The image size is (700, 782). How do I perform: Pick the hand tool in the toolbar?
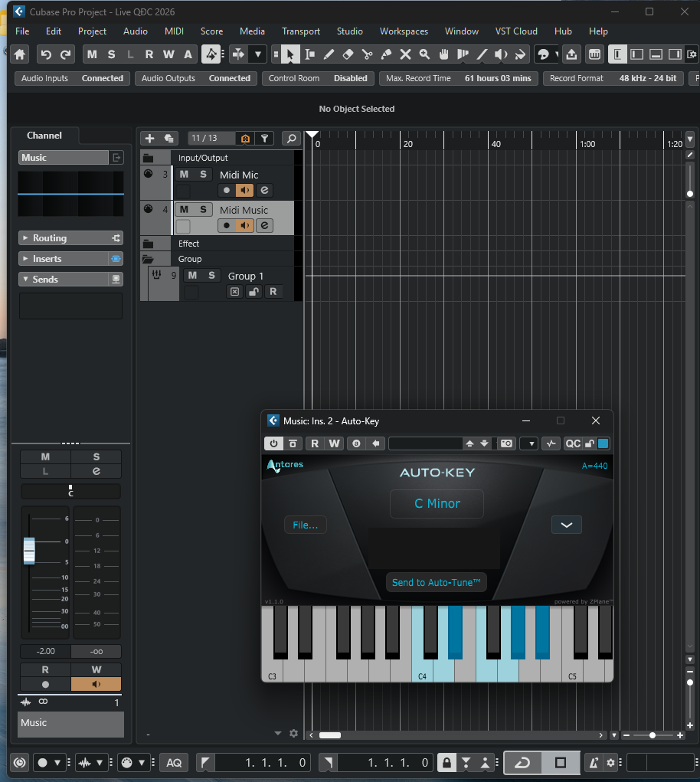coord(443,54)
